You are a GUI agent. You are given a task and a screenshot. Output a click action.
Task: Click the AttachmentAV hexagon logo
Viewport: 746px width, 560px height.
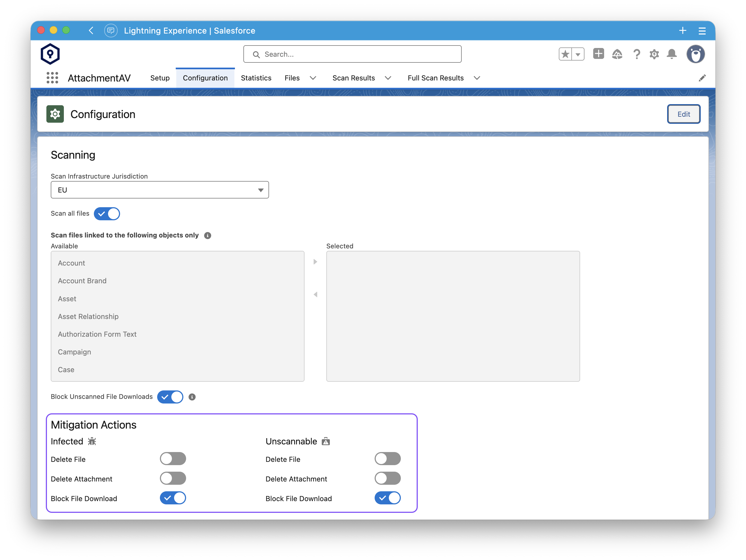click(x=50, y=54)
